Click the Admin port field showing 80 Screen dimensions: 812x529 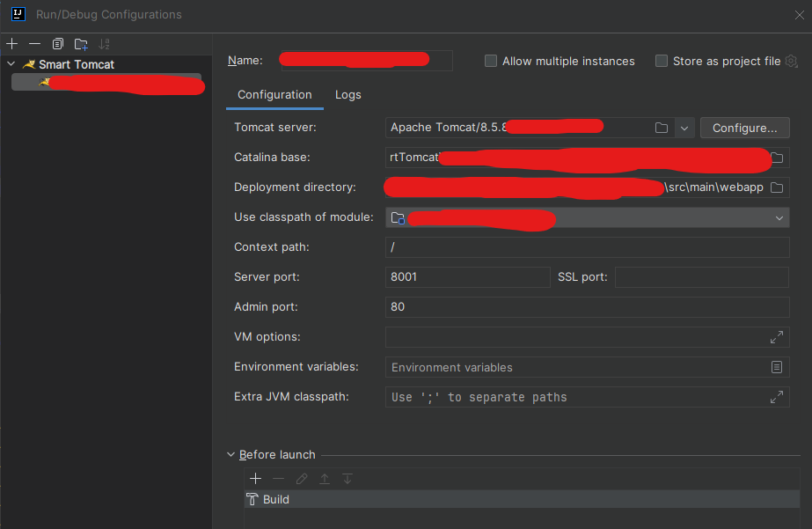(x=588, y=306)
